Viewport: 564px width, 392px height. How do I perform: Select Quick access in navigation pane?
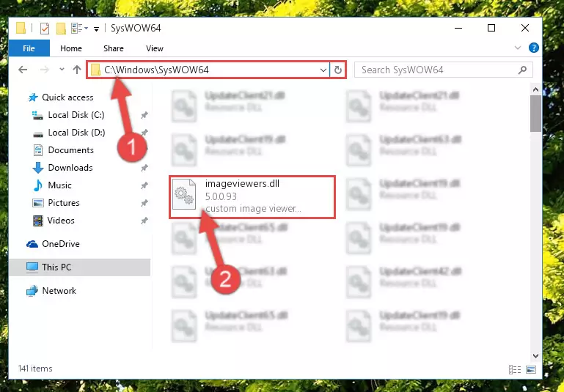pos(67,97)
